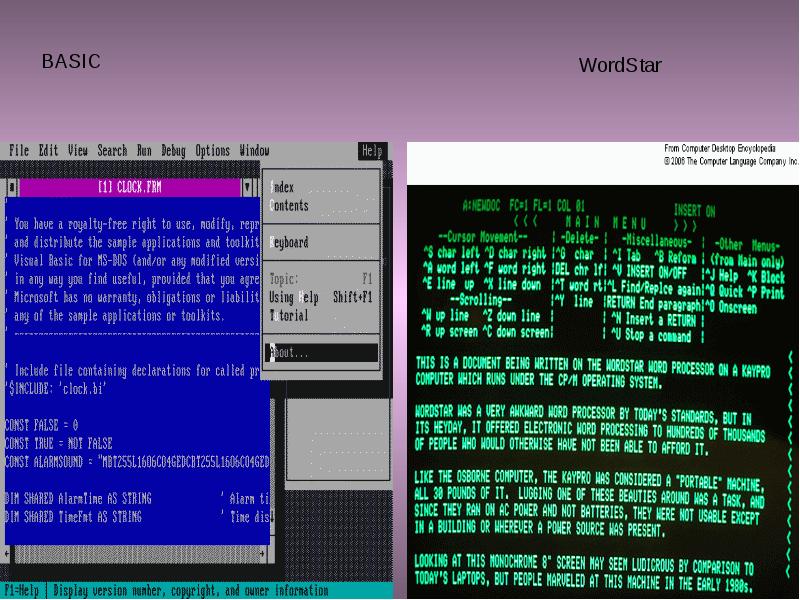Click 'LIKE THE OSBORNE COMPUTER' paragraph line

(x=588, y=481)
